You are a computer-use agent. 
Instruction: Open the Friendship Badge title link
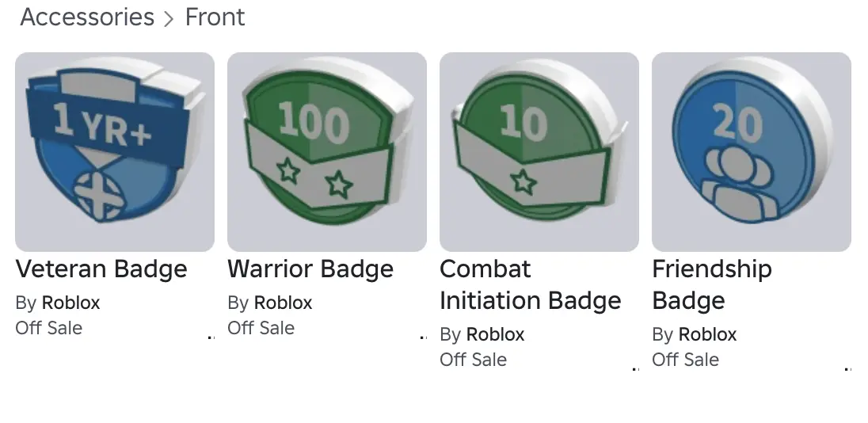[x=711, y=285]
